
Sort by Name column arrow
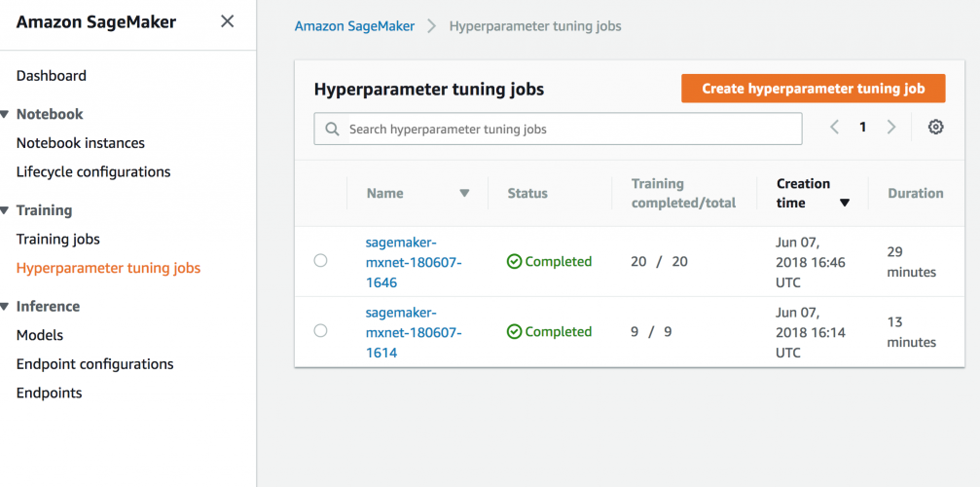coord(464,193)
